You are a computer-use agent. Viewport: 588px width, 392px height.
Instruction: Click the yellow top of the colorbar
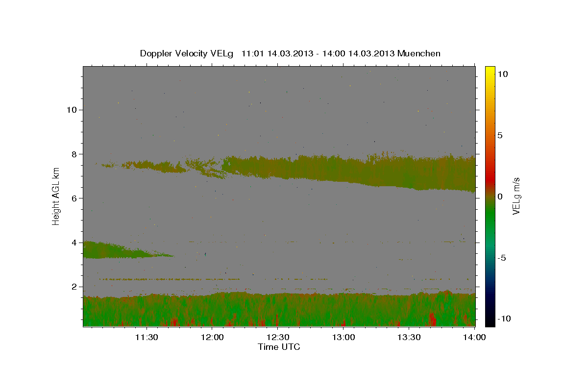[490, 71]
